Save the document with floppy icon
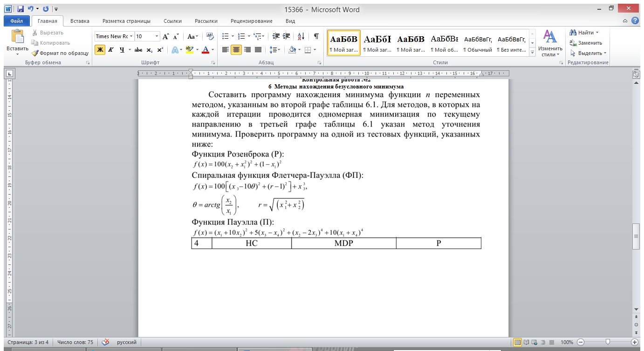 point(20,9)
